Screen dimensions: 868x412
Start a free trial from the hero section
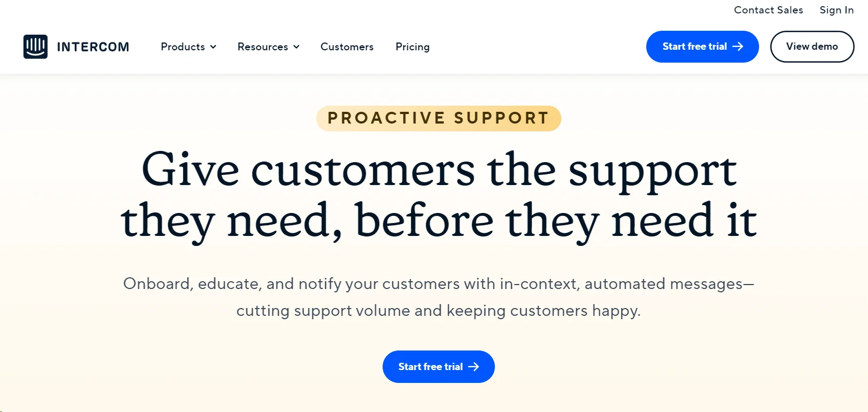[x=438, y=367]
